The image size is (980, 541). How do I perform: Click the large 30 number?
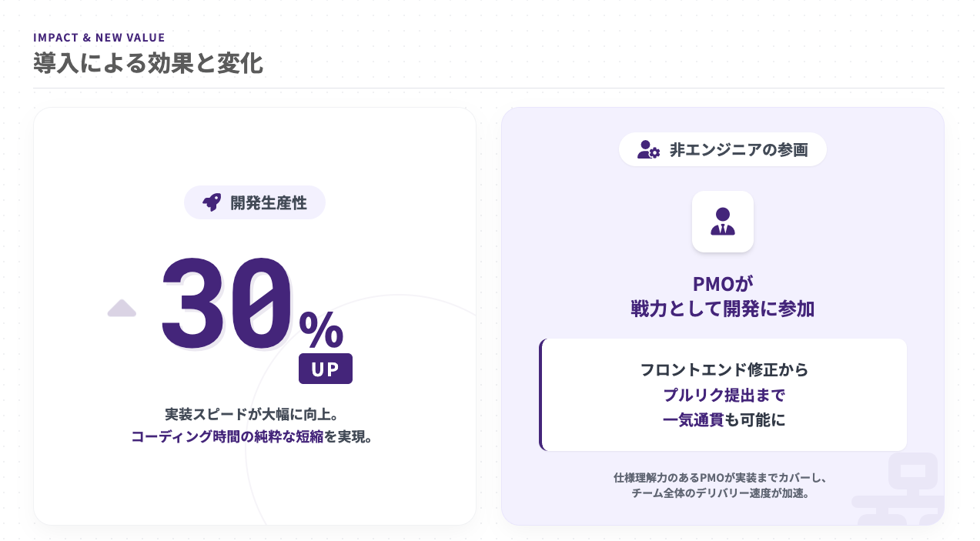pos(227,302)
